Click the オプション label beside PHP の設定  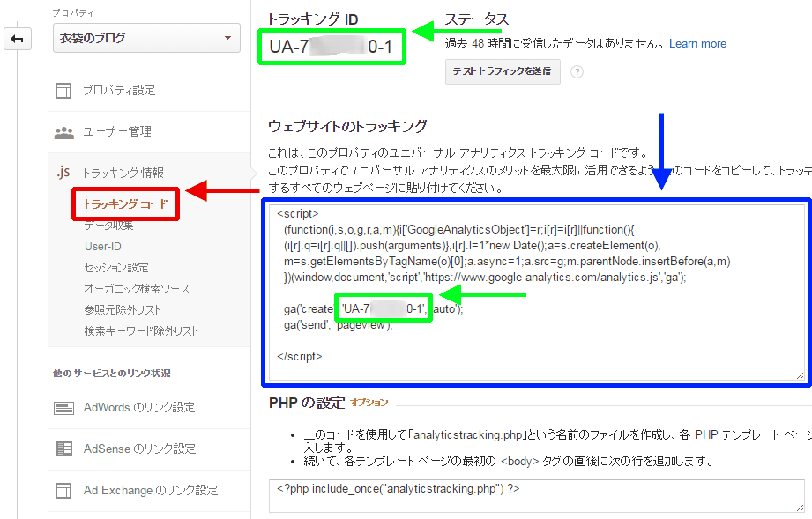click(x=369, y=403)
